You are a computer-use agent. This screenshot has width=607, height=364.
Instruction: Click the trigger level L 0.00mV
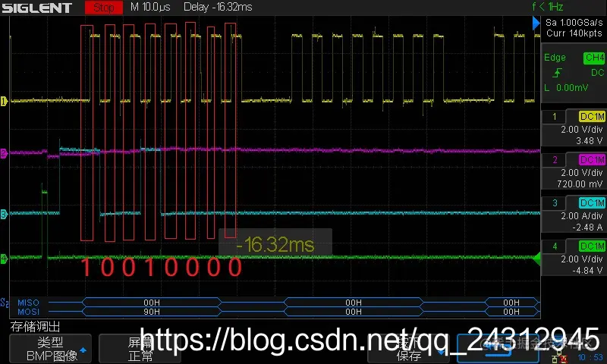[566, 88]
